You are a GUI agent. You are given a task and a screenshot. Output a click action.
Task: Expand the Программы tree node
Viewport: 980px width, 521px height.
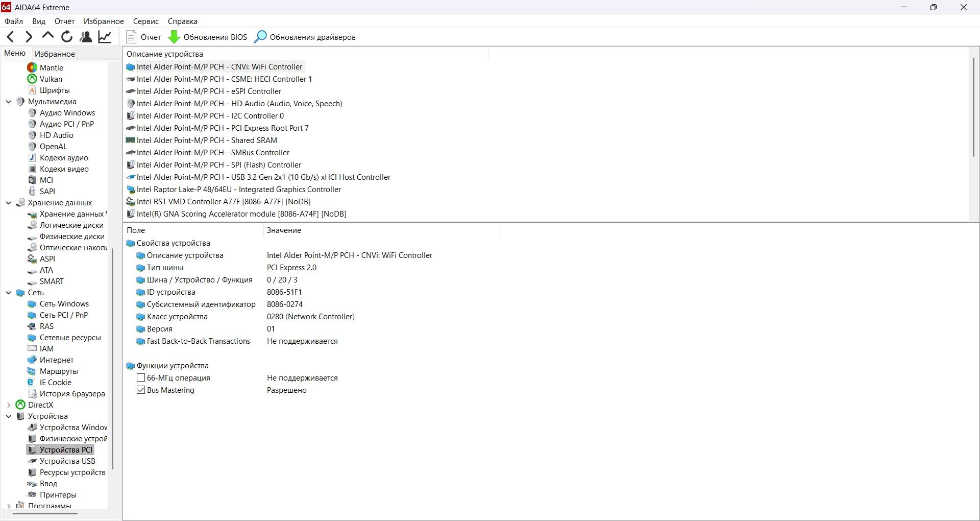pyautogui.click(x=9, y=506)
